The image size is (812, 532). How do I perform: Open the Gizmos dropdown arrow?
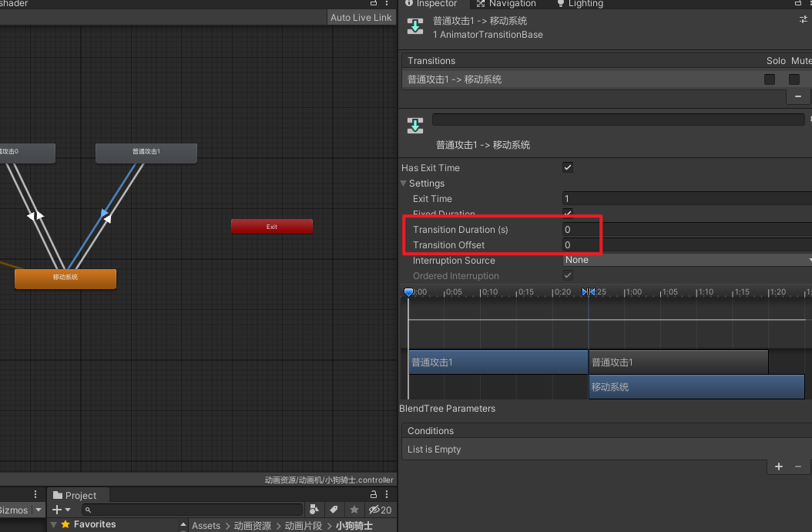click(x=39, y=510)
